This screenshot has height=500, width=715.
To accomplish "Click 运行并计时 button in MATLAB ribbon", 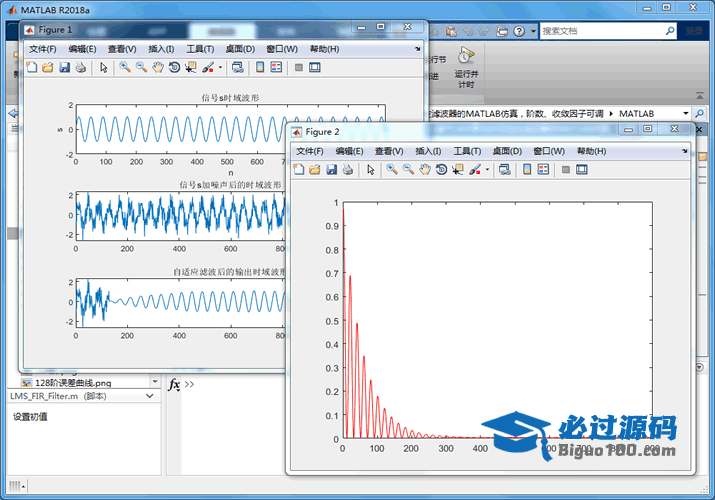I will click(466, 67).
